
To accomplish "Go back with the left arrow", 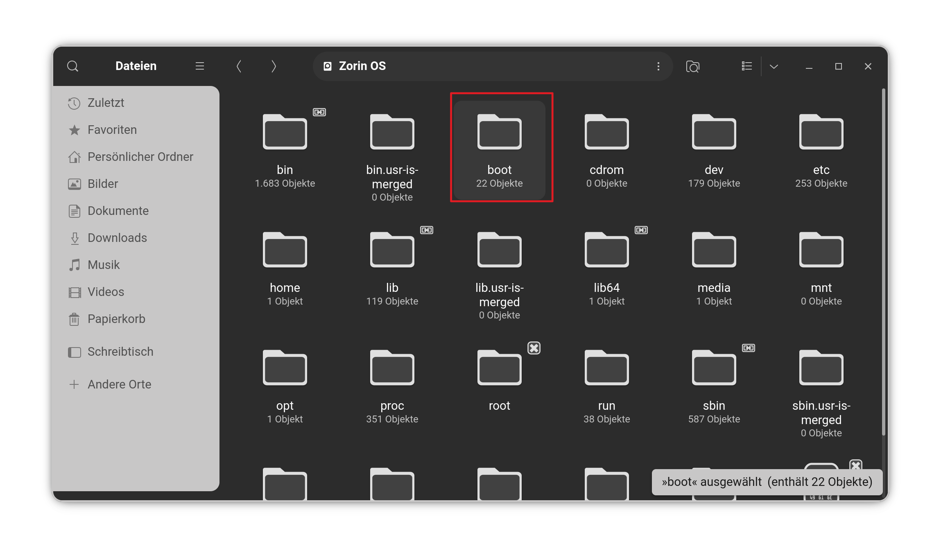I will 239,66.
